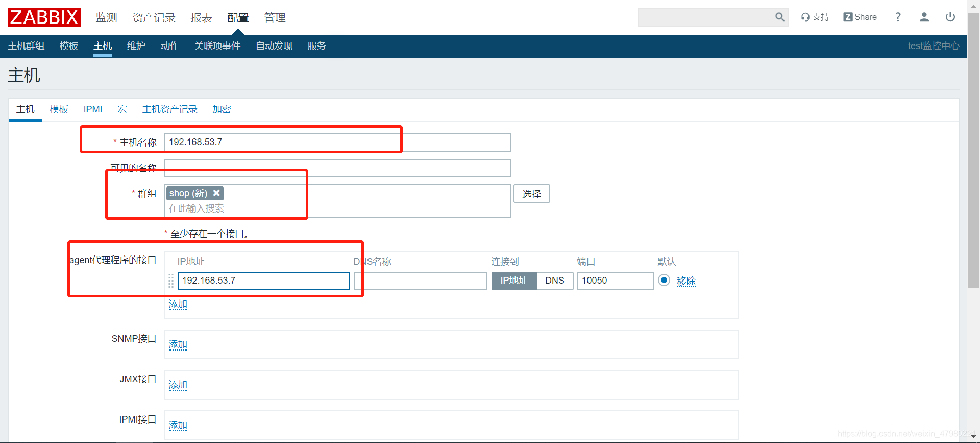Click the scrollbar down arrow

pyautogui.click(x=973, y=436)
